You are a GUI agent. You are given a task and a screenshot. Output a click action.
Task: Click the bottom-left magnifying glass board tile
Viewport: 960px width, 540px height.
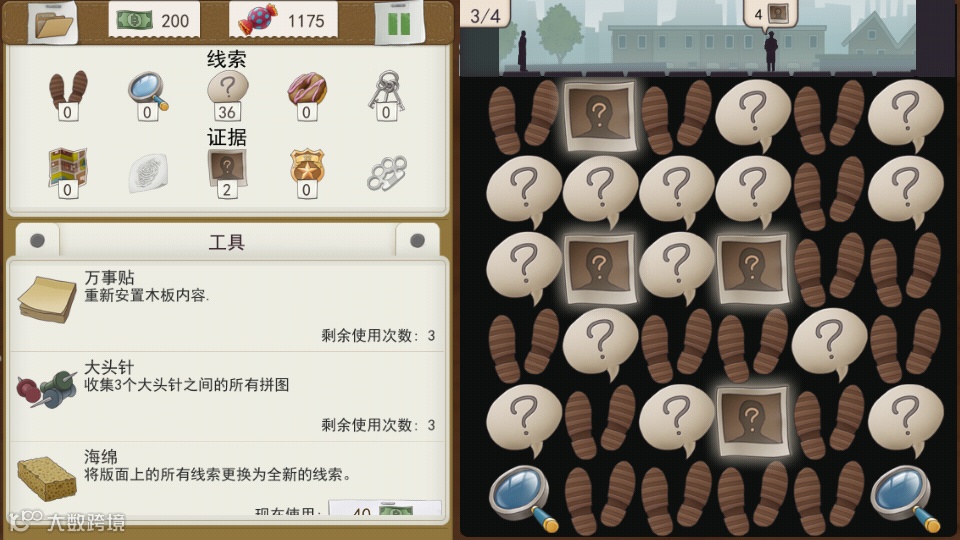tap(524, 498)
